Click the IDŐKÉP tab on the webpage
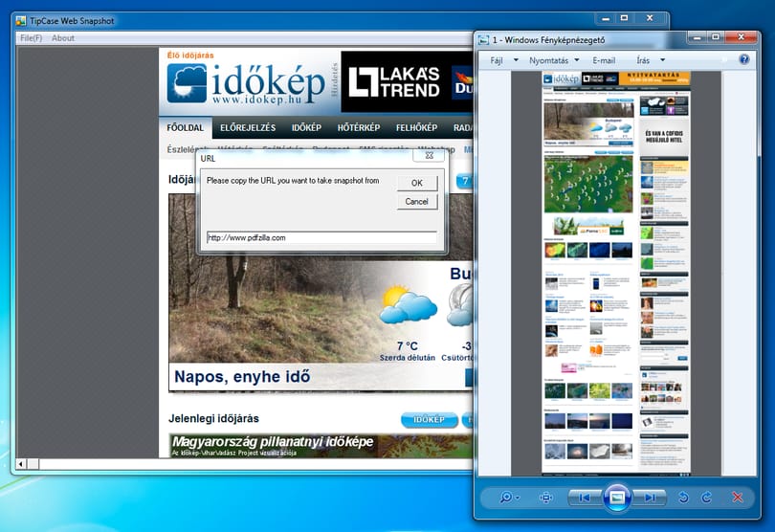Viewport: 775px width, 532px height. [x=306, y=127]
